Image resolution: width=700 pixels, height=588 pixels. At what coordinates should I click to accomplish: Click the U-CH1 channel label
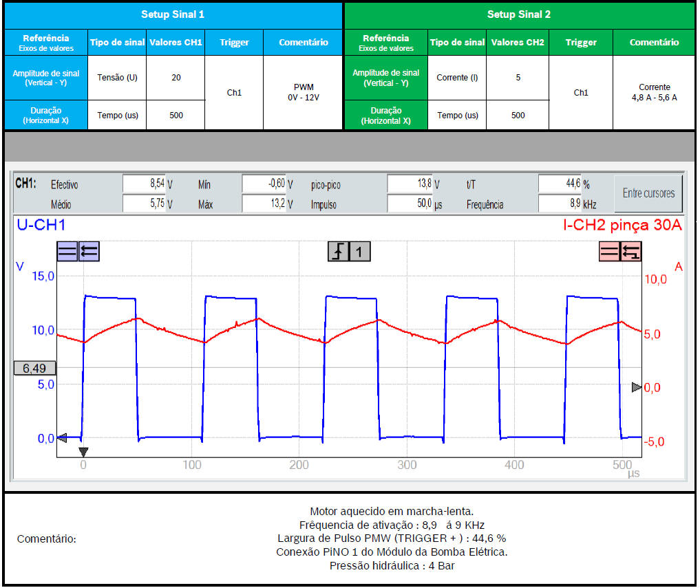point(41,226)
